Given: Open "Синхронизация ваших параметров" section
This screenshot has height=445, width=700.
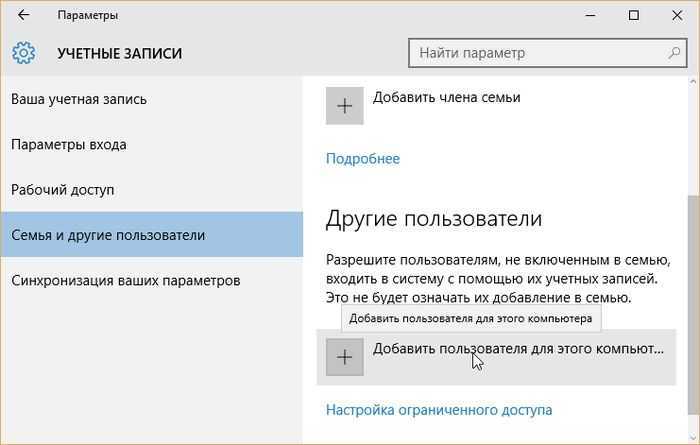Looking at the screenshot, I should [151, 280].
